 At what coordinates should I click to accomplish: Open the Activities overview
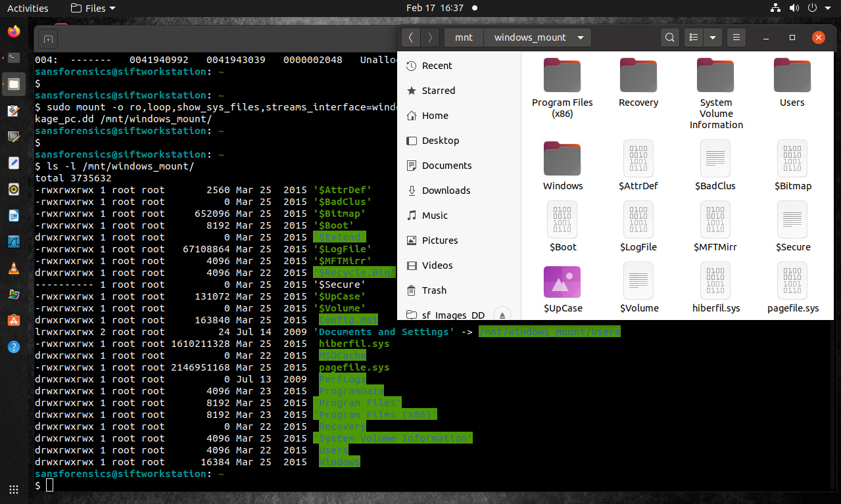pyautogui.click(x=28, y=8)
